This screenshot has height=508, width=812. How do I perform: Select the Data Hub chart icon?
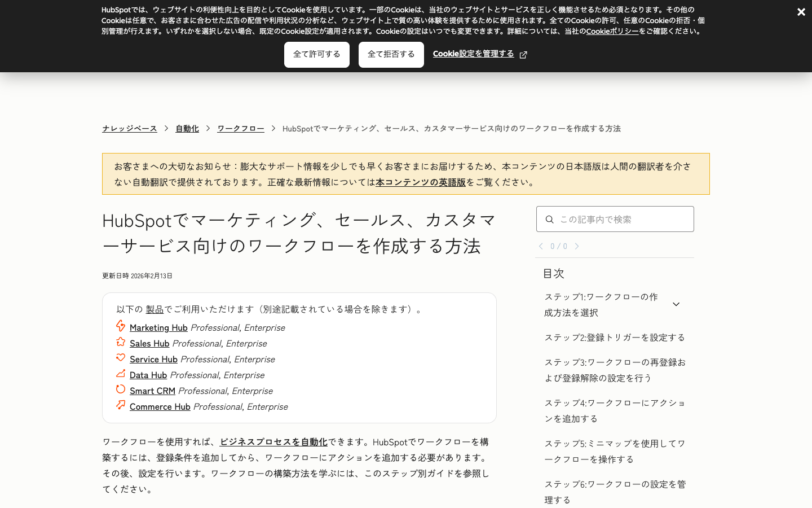click(x=121, y=374)
